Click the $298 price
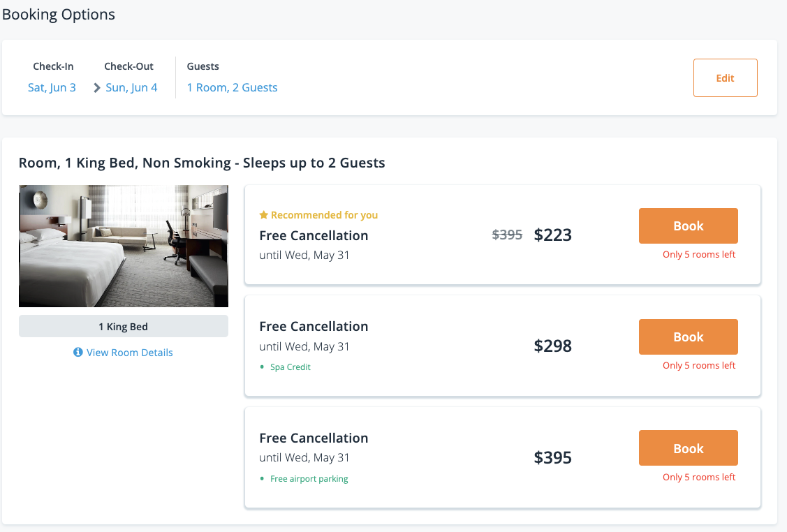 (x=552, y=346)
